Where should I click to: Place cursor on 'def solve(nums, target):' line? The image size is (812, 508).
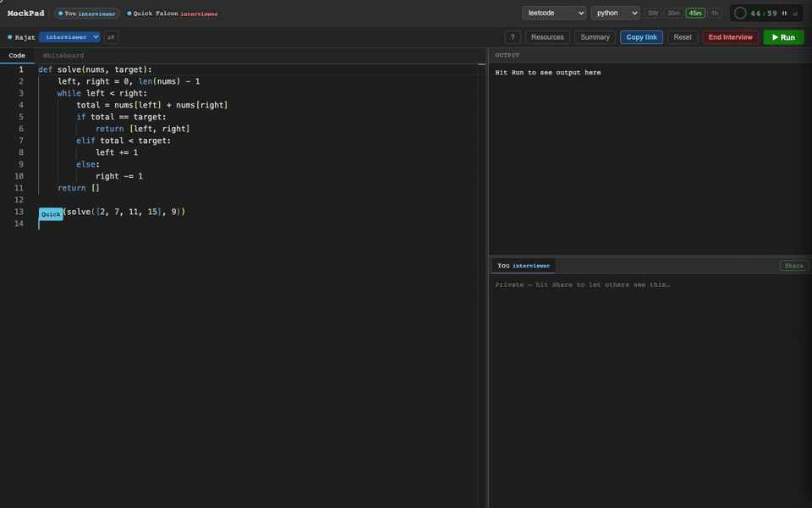tap(96, 69)
